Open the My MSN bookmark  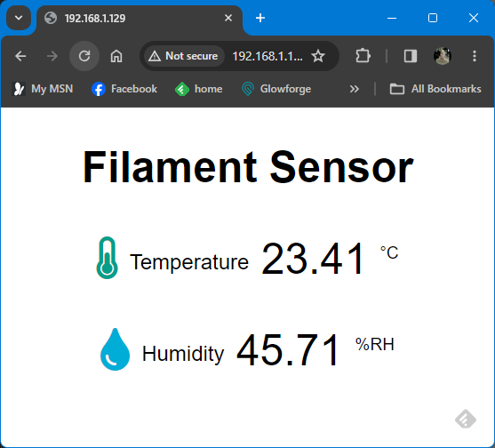pyautogui.click(x=43, y=89)
